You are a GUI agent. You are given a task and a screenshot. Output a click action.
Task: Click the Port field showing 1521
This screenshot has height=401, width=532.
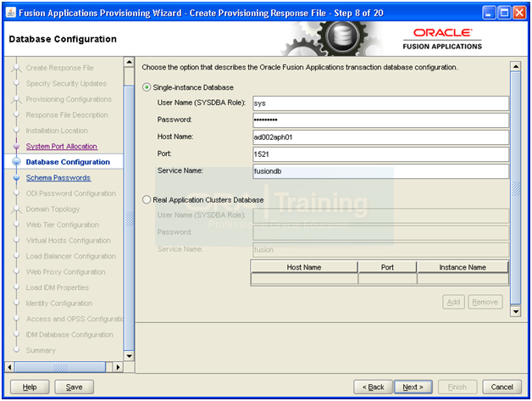(x=380, y=154)
